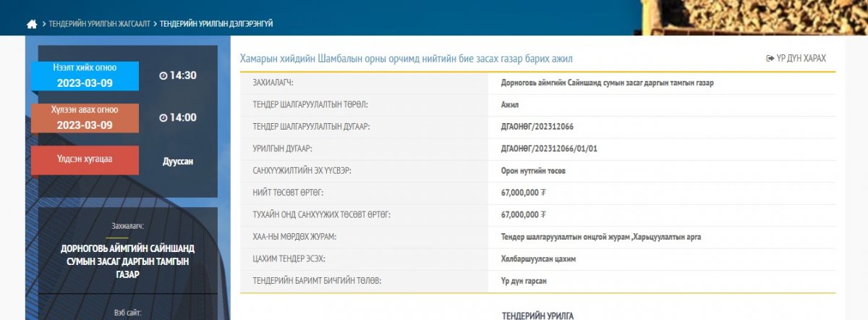The image size is (868, 320).
Task: Select the tender number ДГАОНӨГ/202312066 value
Action: click(537, 126)
